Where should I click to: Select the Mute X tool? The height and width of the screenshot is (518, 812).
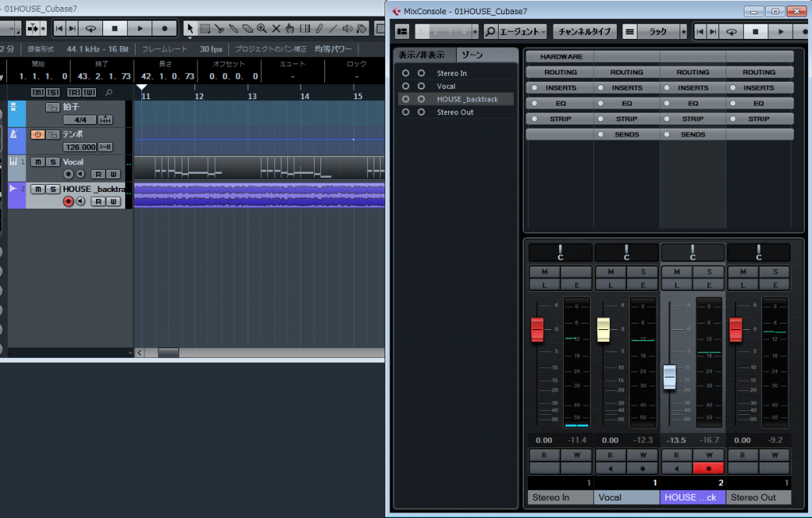point(276,29)
